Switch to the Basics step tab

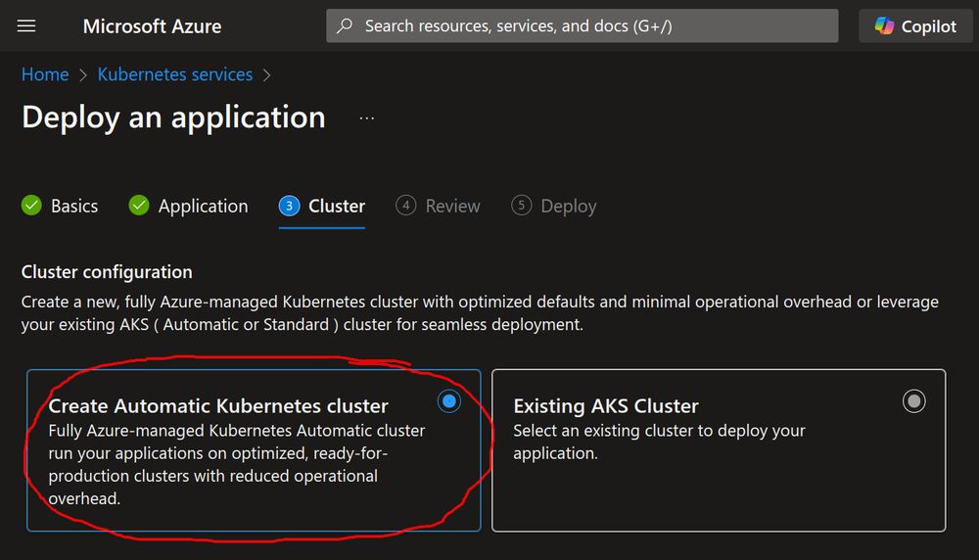(x=60, y=206)
